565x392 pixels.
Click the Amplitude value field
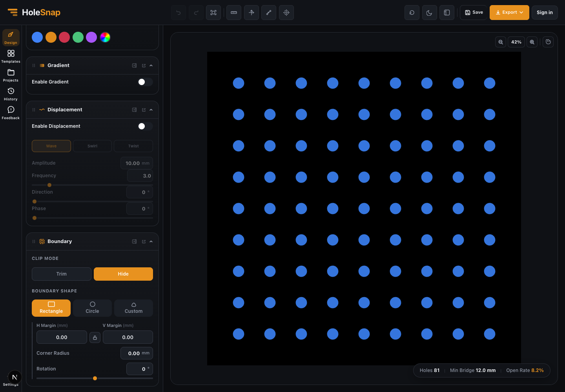(x=137, y=163)
